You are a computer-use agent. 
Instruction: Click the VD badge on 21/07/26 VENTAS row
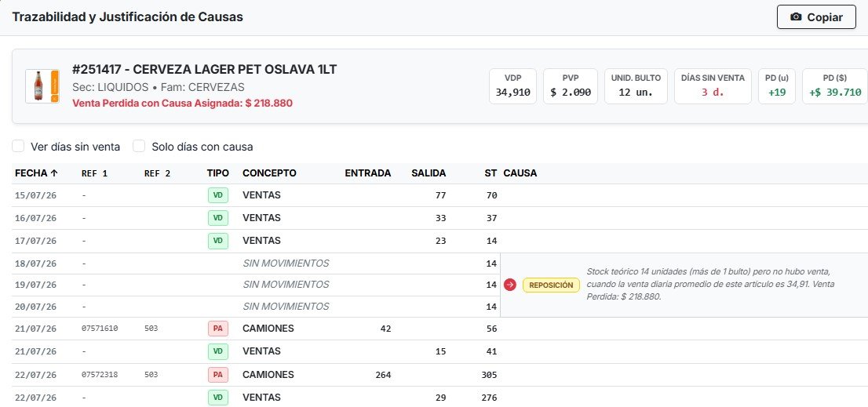pyautogui.click(x=217, y=351)
